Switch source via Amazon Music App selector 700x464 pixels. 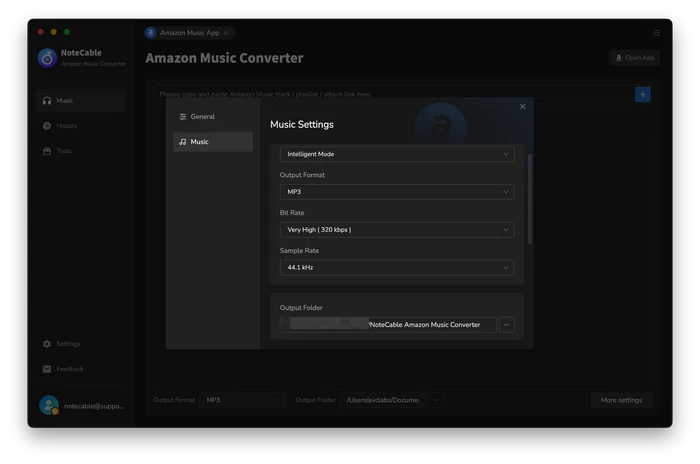190,33
